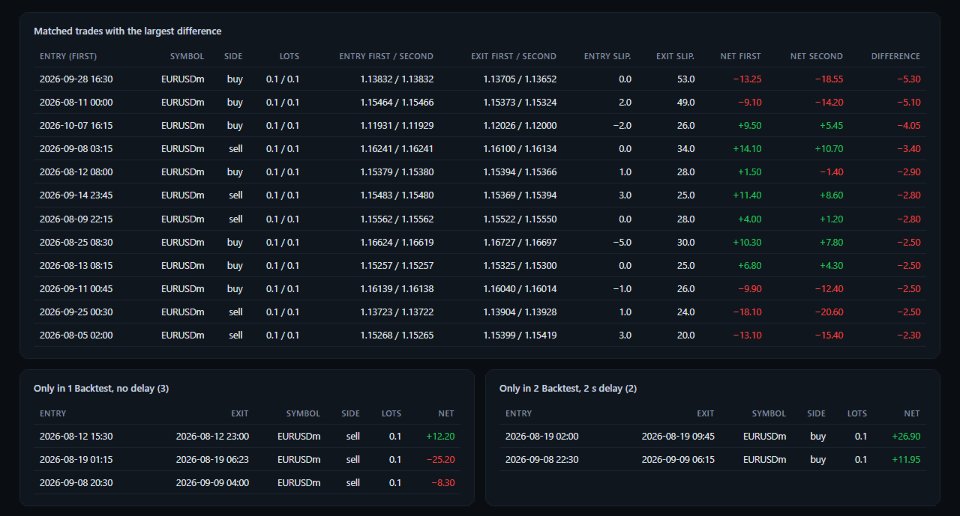
Task: Click the 'Only in 1 Backtest, no delay (3)' heading
Action: [x=101, y=389]
